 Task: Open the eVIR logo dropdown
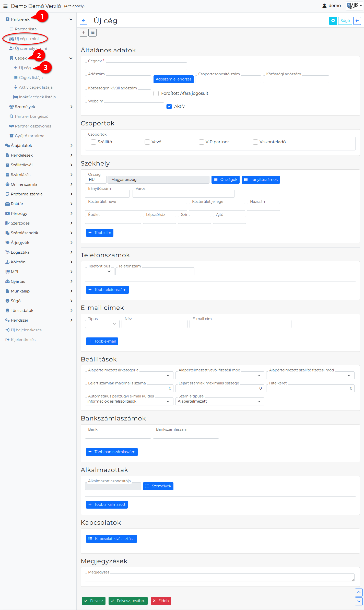pyautogui.click(x=354, y=6)
